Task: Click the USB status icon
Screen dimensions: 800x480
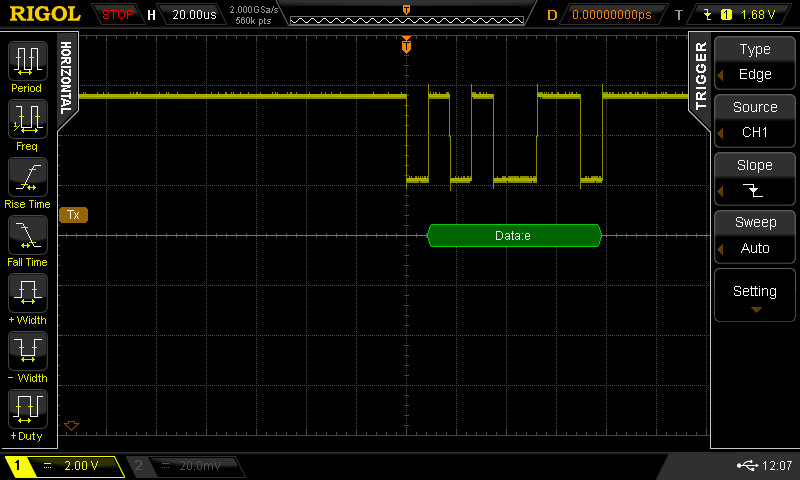Action: pos(746,466)
